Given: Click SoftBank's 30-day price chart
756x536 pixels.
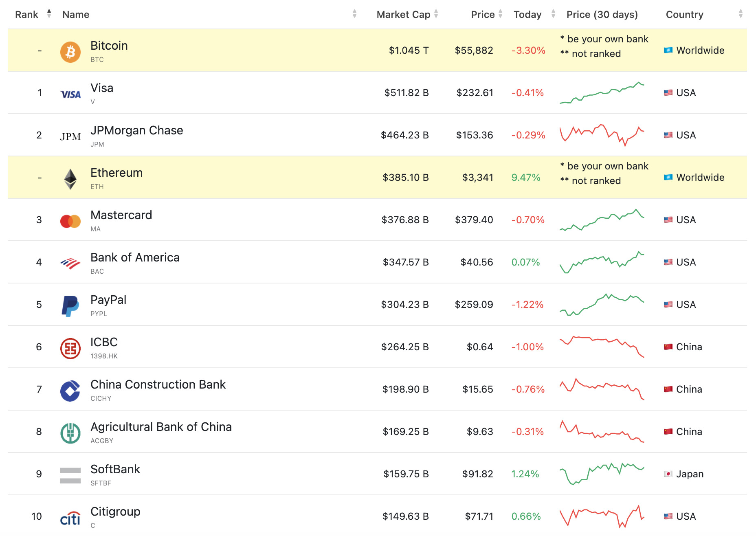Looking at the screenshot, I should [x=602, y=474].
